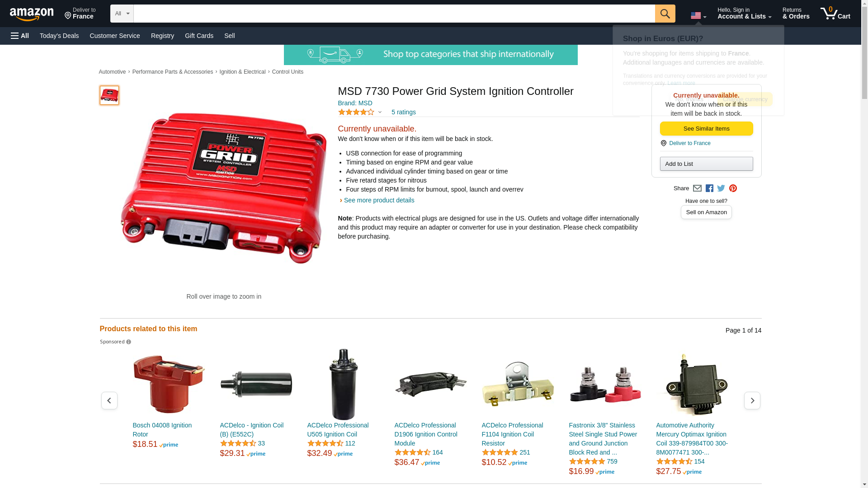Expand the All search category dropdown
Screen dimensions: 868x488
122,14
